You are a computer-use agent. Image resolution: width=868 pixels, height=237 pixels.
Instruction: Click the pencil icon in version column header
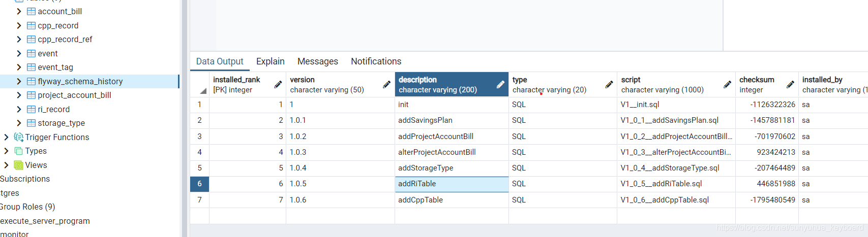point(386,85)
